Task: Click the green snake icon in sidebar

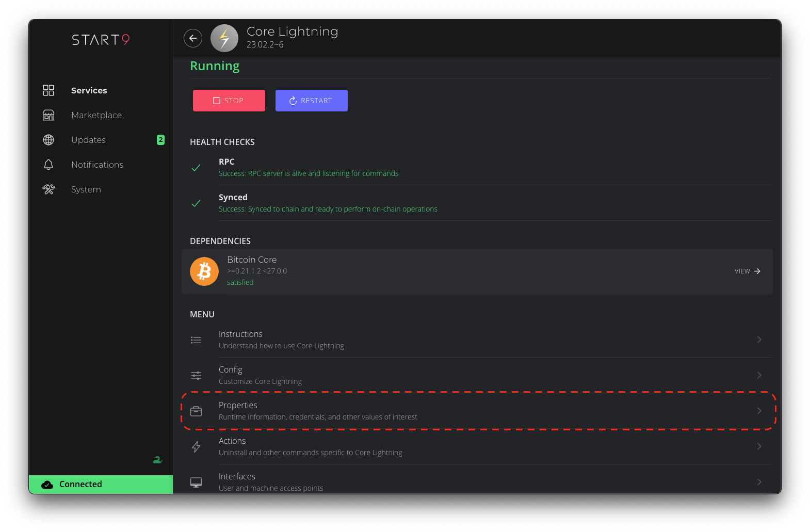Action: 157,460
